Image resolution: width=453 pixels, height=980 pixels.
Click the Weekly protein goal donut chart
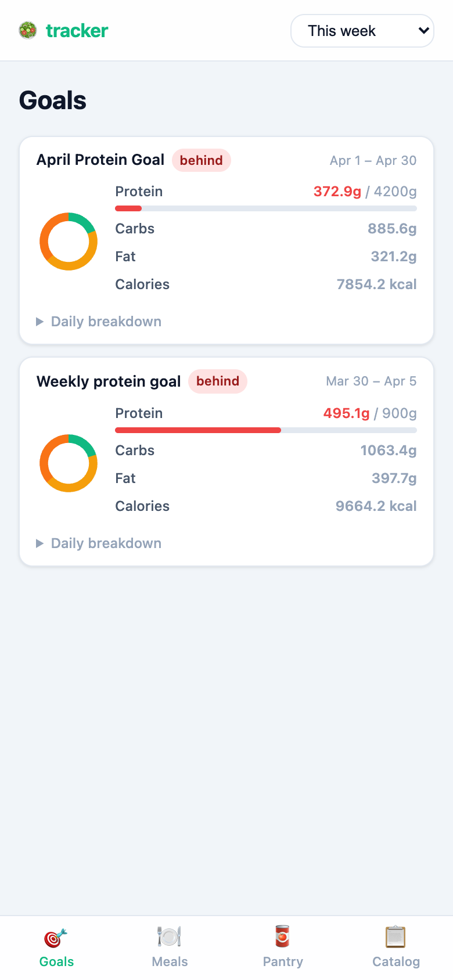tap(69, 463)
